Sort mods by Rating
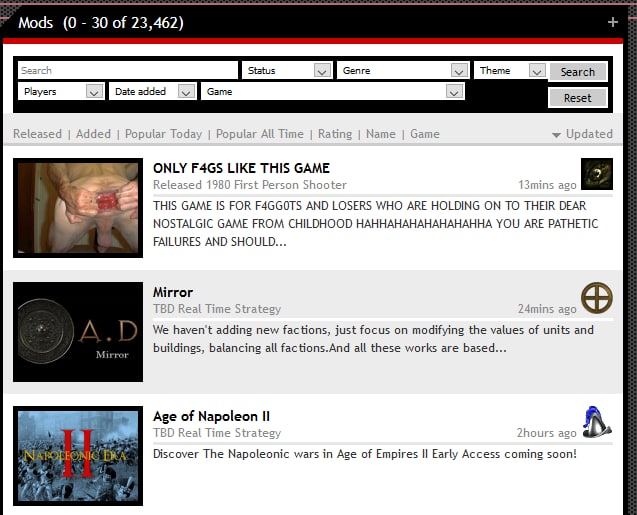637x515 pixels. tap(335, 134)
